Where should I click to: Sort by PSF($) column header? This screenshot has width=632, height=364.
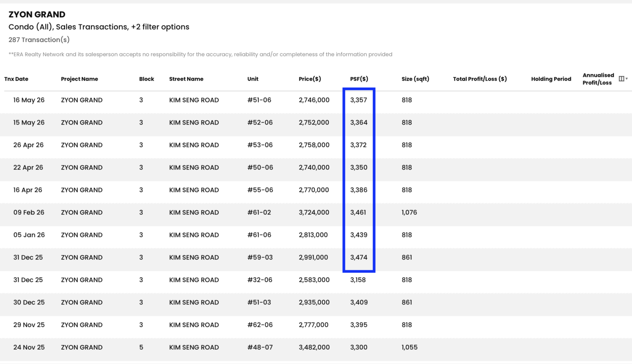click(x=359, y=79)
